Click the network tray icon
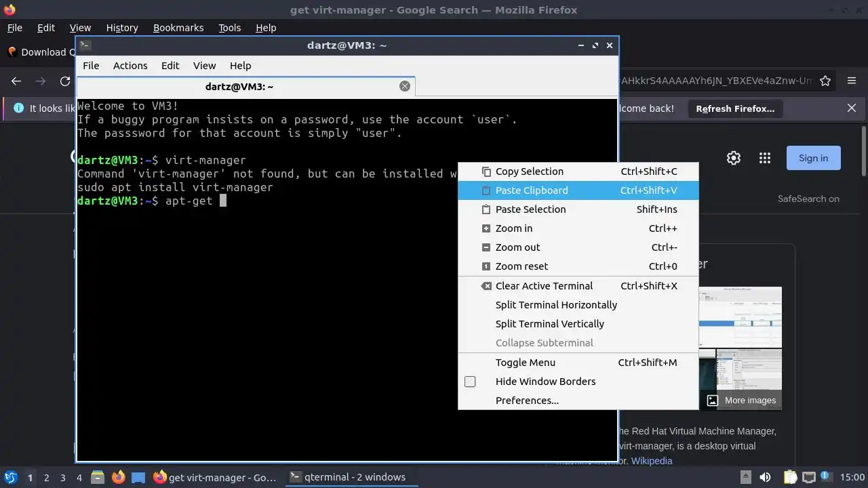 click(808, 477)
